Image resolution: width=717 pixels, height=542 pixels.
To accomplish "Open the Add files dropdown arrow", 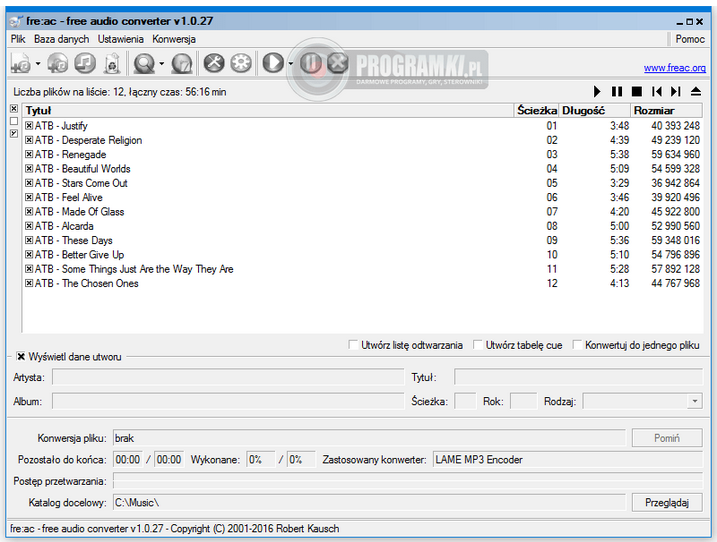I will (38, 63).
